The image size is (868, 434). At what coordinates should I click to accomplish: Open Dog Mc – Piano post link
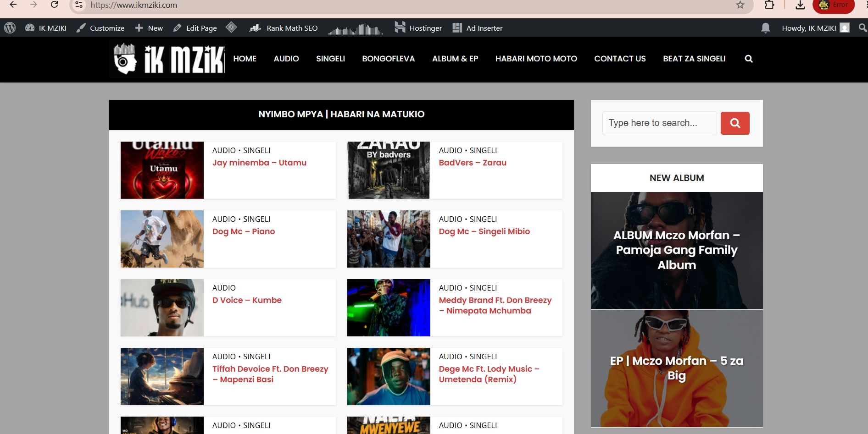click(x=244, y=231)
